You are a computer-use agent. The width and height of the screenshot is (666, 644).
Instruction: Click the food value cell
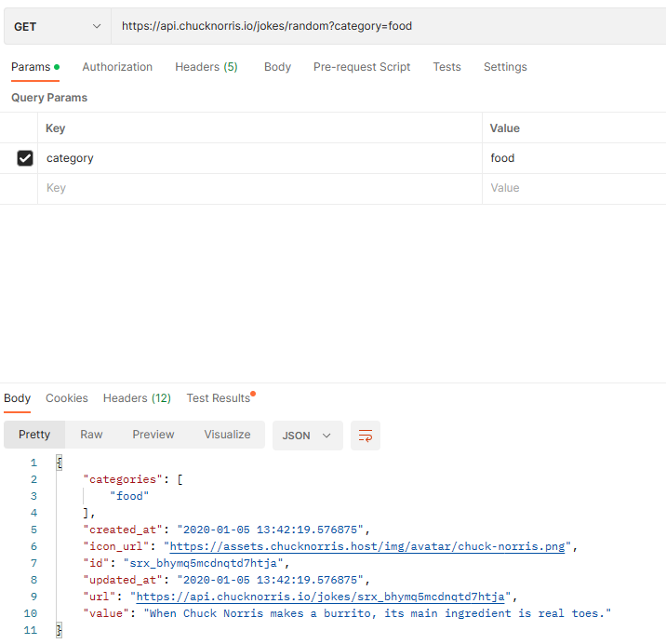click(574, 158)
